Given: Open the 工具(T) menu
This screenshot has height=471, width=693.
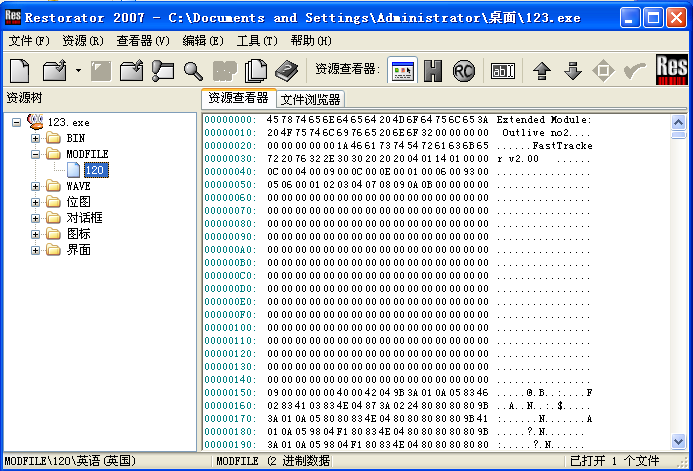Looking at the screenshot, I should [257, 41].
